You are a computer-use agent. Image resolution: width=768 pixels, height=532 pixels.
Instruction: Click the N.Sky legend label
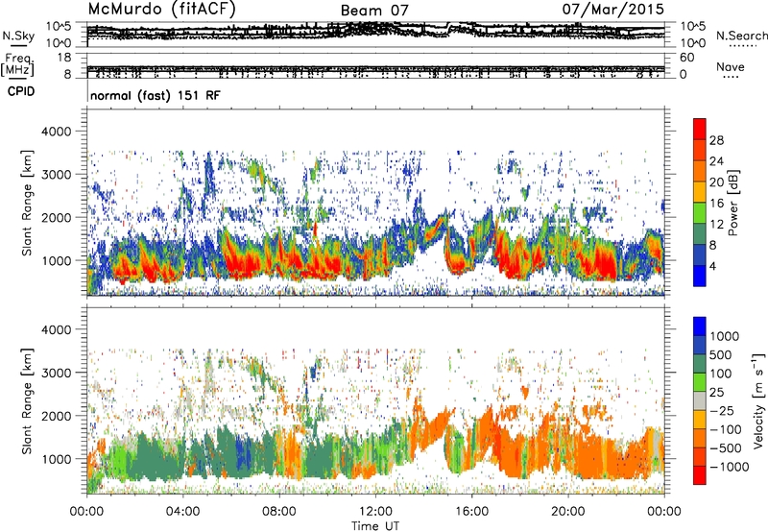click(18, 36)
